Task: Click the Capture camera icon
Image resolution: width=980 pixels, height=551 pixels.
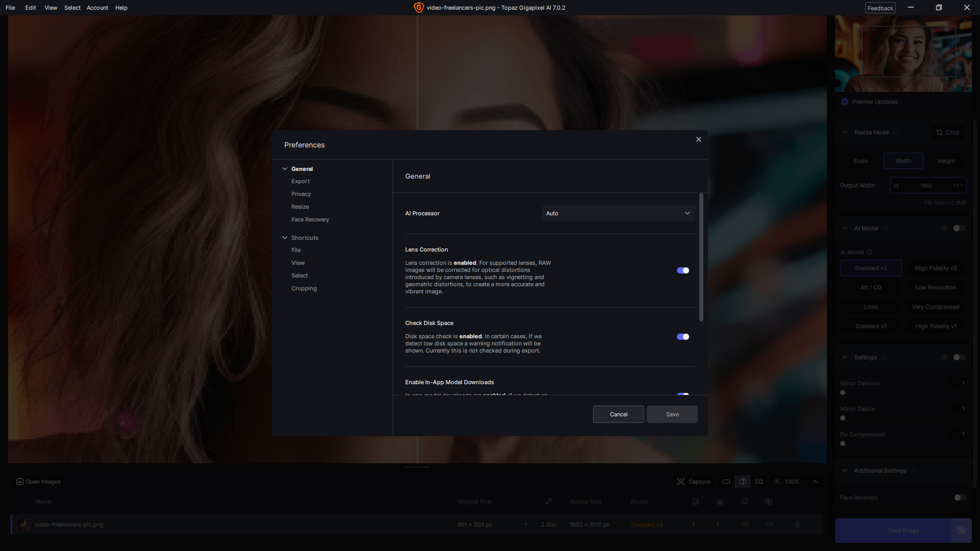Action: pos(681,482)
